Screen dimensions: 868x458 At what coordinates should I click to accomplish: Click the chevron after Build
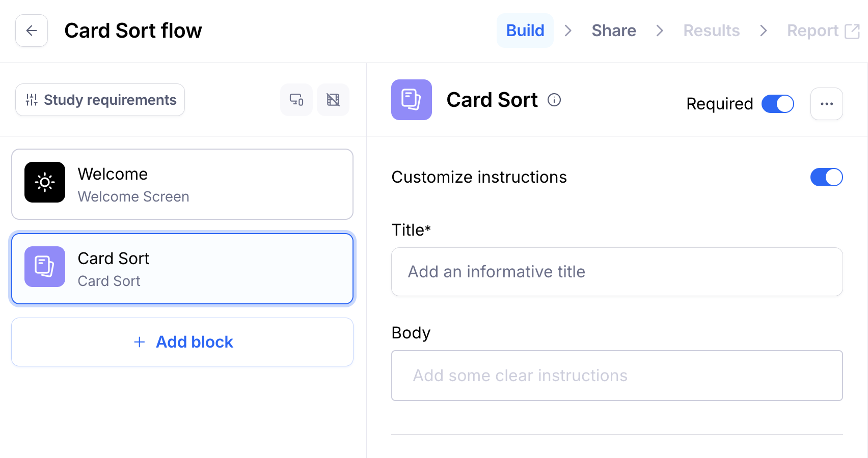point(568,31)
